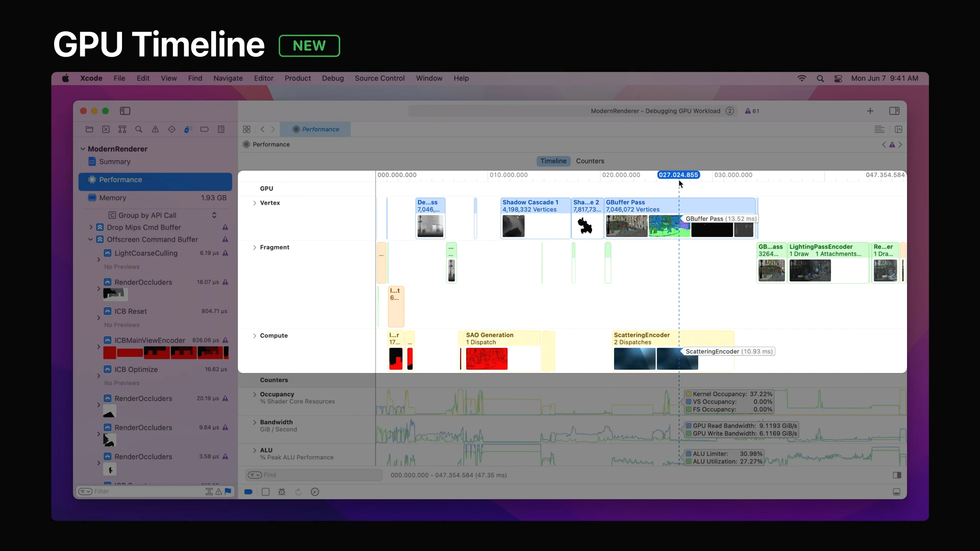This screenshot has height=551, width=980.
Task: Select the Memory item in navigator
Action: tap(113, 198)
